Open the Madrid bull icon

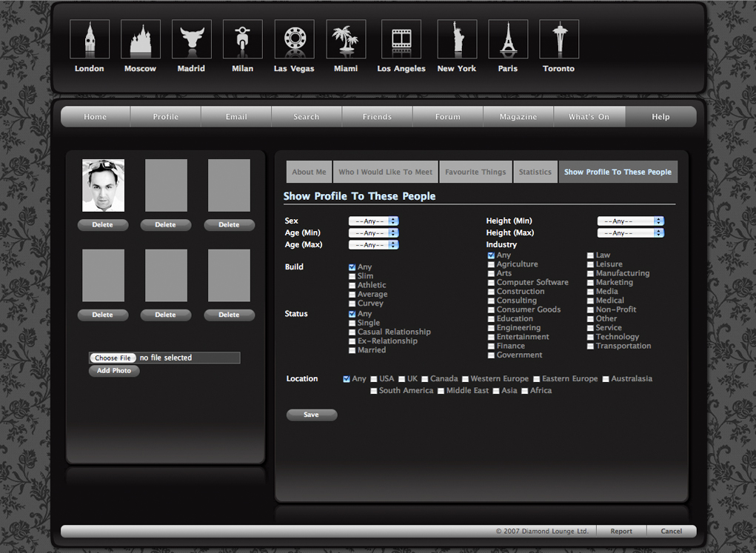(x=191, y=39)
